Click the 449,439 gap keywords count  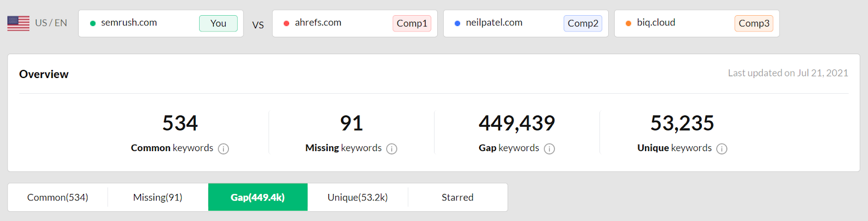click(x=517, y=123)
